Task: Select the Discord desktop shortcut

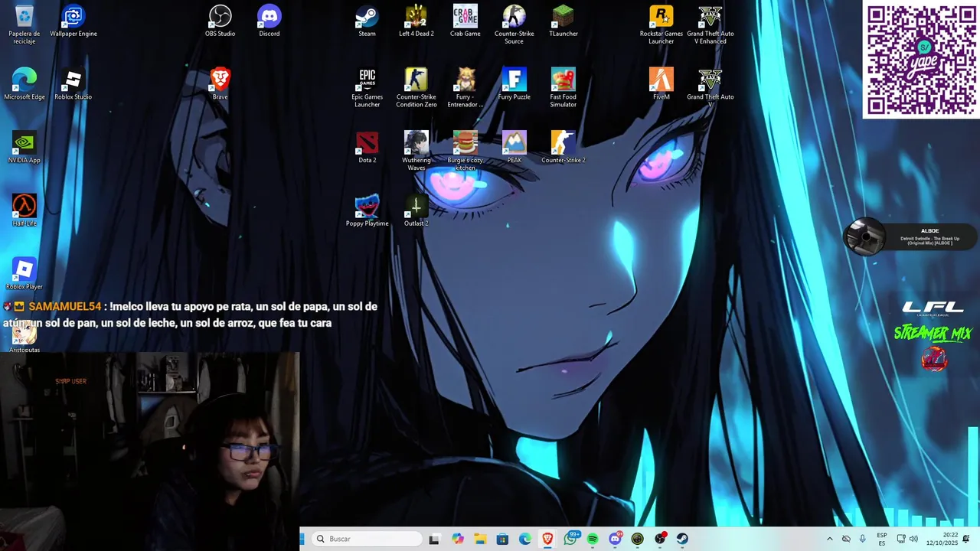Action: (269, 21)
